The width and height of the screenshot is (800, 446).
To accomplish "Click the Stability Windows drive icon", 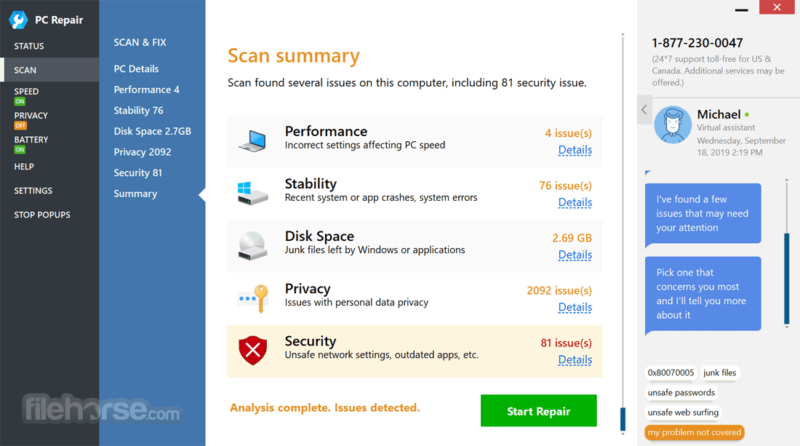I will [252, 193].
